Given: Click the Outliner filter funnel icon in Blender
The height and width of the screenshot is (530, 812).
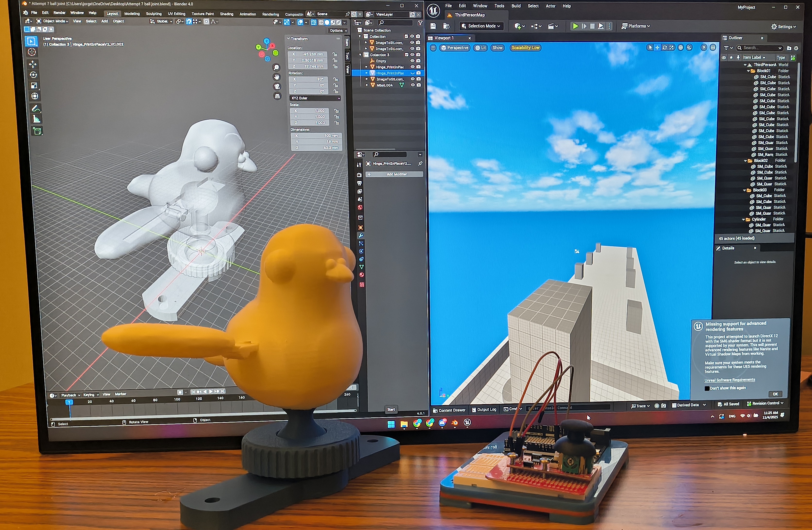Looking at the screenshot, I should [x=420, y=23].
